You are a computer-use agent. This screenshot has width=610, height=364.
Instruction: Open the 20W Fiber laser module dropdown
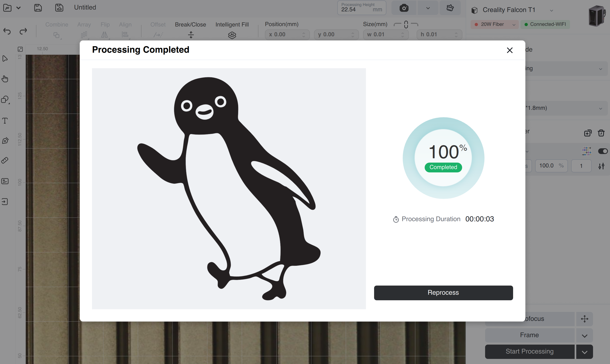pos(495,24)
